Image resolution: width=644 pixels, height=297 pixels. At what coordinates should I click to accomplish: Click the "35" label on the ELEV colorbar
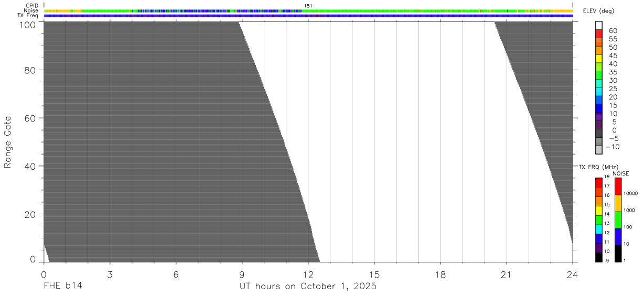coord(613,72)
